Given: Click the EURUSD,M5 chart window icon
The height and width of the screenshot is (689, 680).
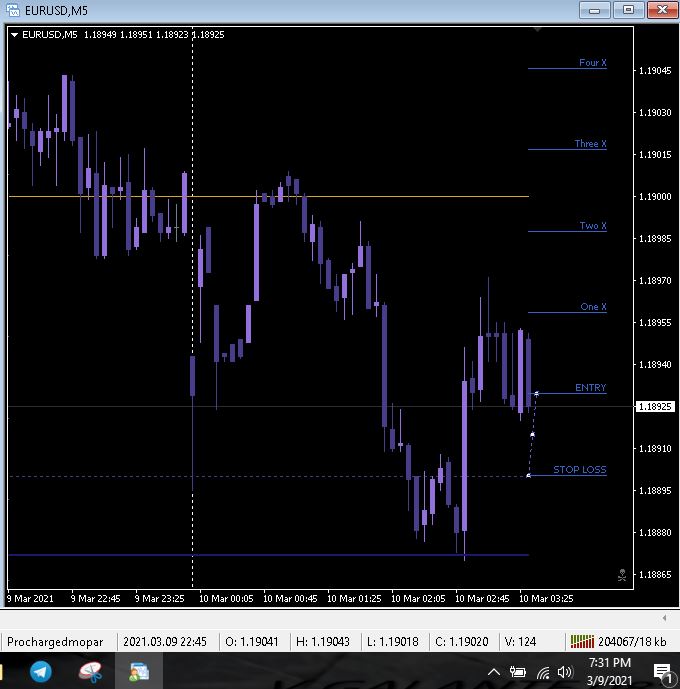Looking at the screenshot, I should [13, 10].
